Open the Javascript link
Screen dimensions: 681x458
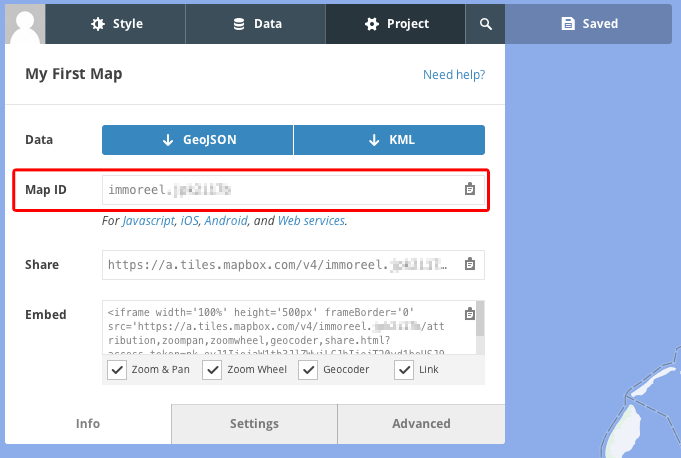149,221
